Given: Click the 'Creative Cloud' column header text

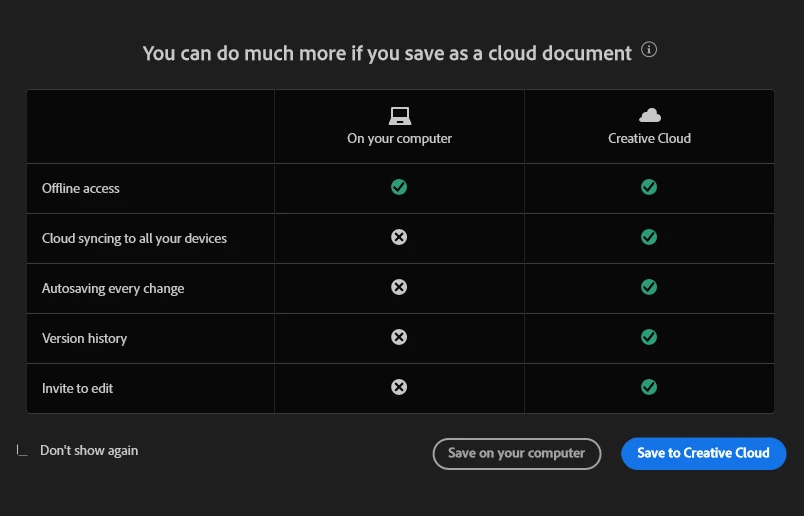Looking at the screenshot, I should click(x=650, y=138).
